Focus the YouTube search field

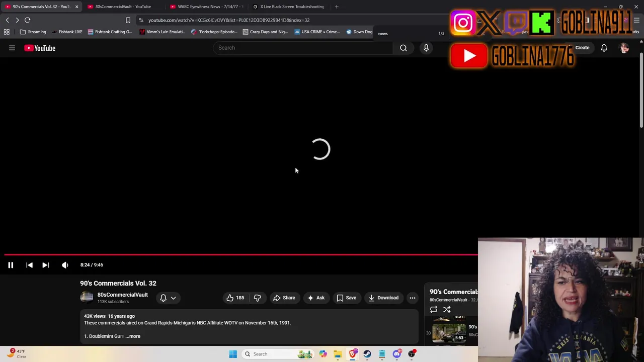click(x=302, y=48)
